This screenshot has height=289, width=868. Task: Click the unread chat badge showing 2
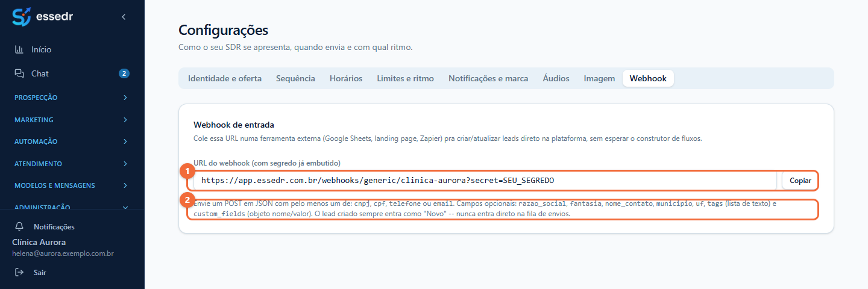(x=124, y=73)
